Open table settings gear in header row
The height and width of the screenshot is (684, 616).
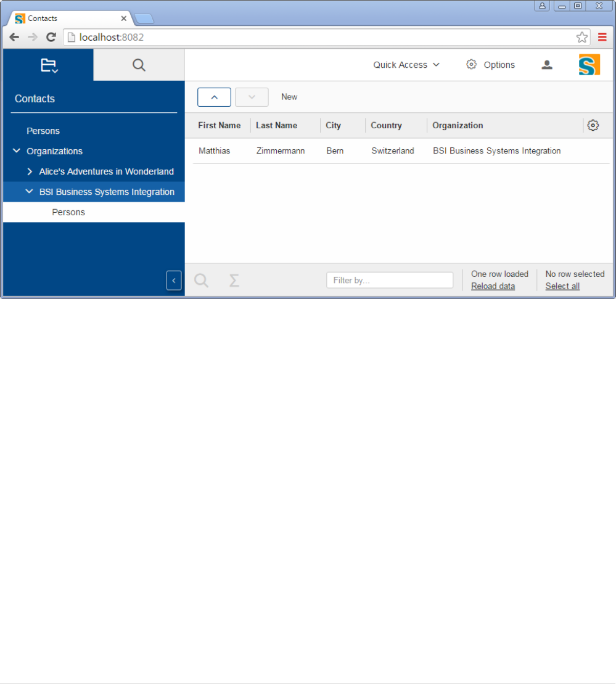[x=593, y=125]
